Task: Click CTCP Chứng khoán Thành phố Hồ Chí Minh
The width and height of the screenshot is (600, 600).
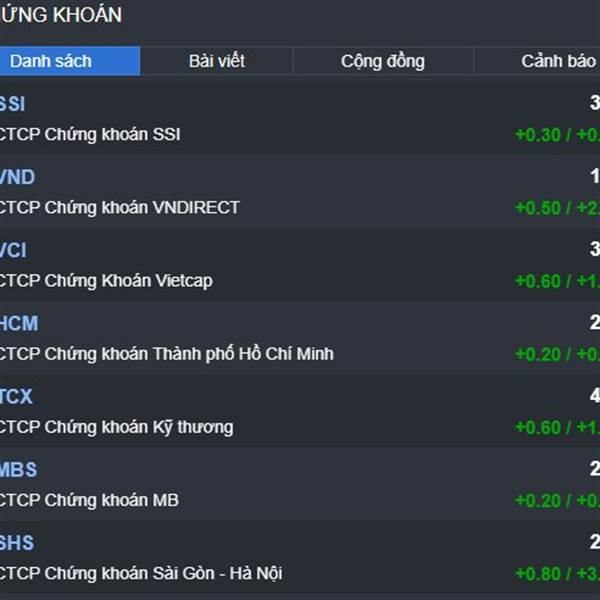Action: 167,353
